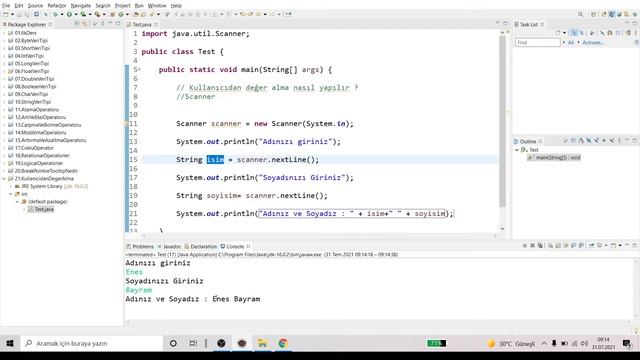Click the editor vertical scrollbar thumb
The width and height of the screenshot is (640, 360).
click(x=502, y=122)
